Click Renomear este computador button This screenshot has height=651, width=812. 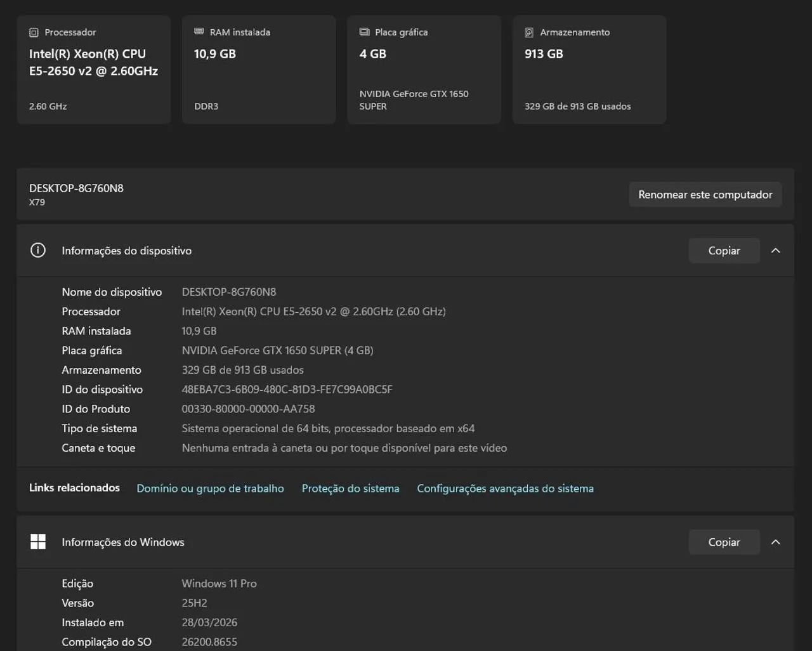pos(705,195)
